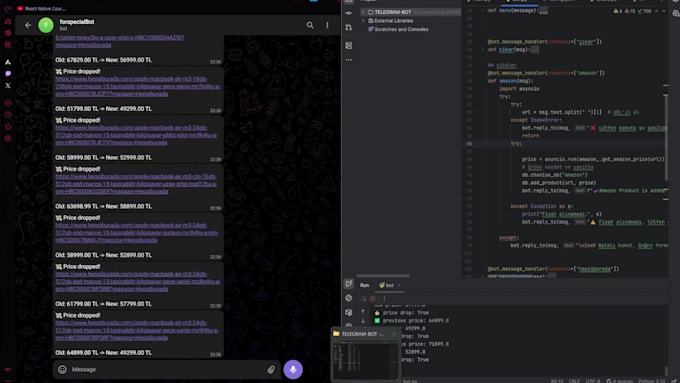The height and width of the screenshot is (383, 680).
Task: Click CRLF line separator in status bar
Action: point(574,381)
